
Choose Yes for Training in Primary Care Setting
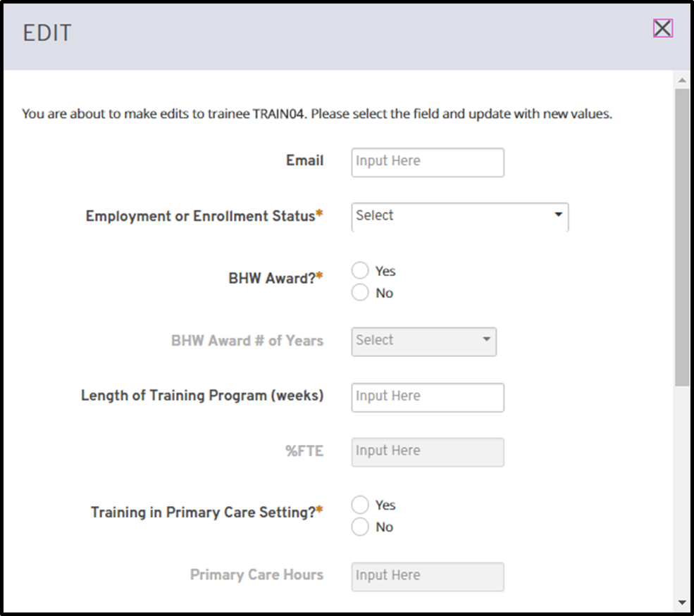click(360, 505)
